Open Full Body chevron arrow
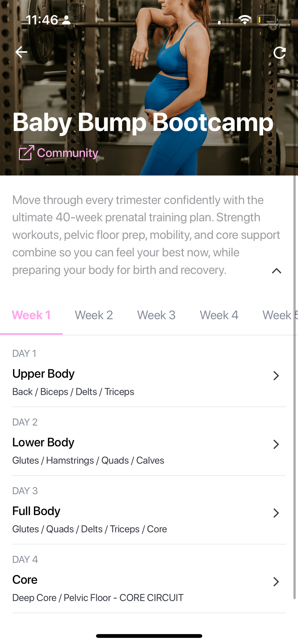Screen dimensions: 298x644 [276, 513]
